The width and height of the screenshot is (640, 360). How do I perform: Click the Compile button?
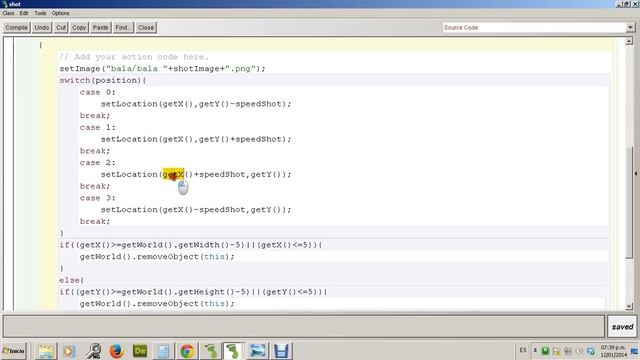(x=17, y=27)
